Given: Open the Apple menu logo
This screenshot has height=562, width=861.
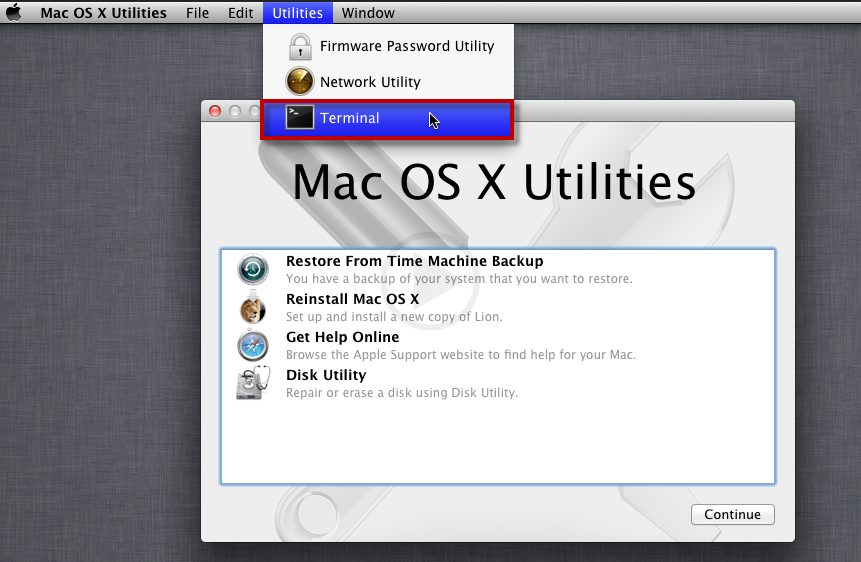Looking at the screenshot, I should tap(14, 12).
